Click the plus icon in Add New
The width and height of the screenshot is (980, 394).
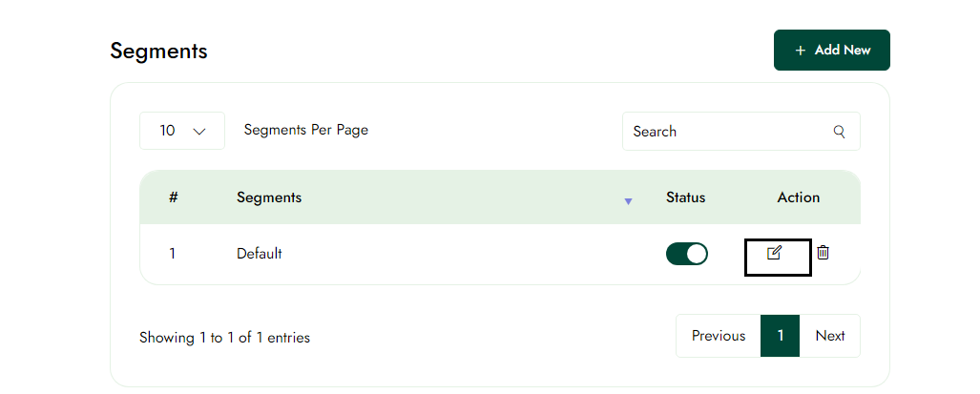tap(800, 50)
